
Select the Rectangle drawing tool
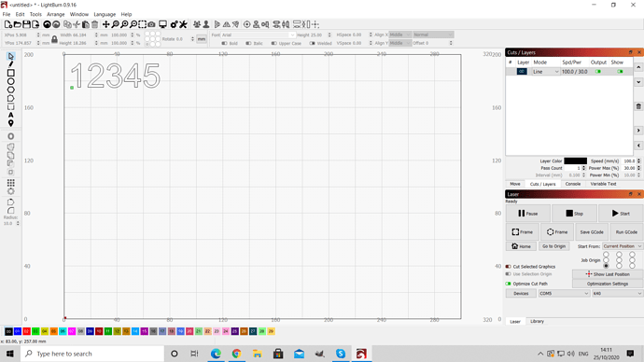(10, 73)
